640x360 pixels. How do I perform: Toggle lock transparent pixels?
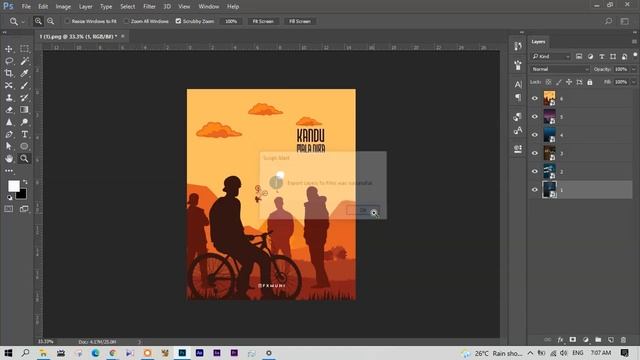(549, 82)
